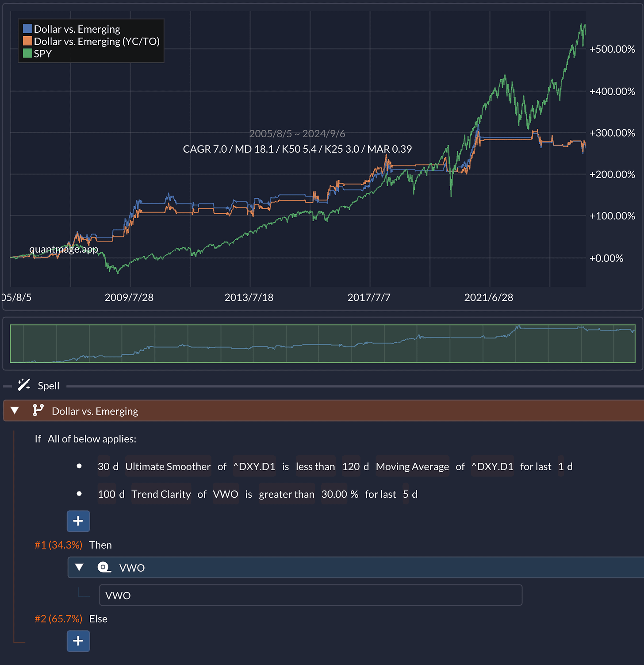Click the Spell magic wand icon

(x=24, y=385)
